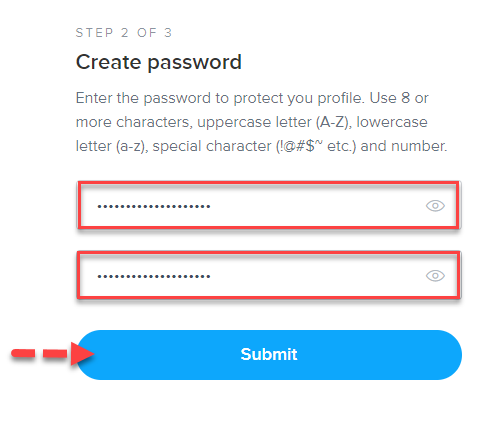Screen dimensions: 493x433
Task: Click the digit 3 in step indicator
Action: pyautogui.click(x=168, y=33)
